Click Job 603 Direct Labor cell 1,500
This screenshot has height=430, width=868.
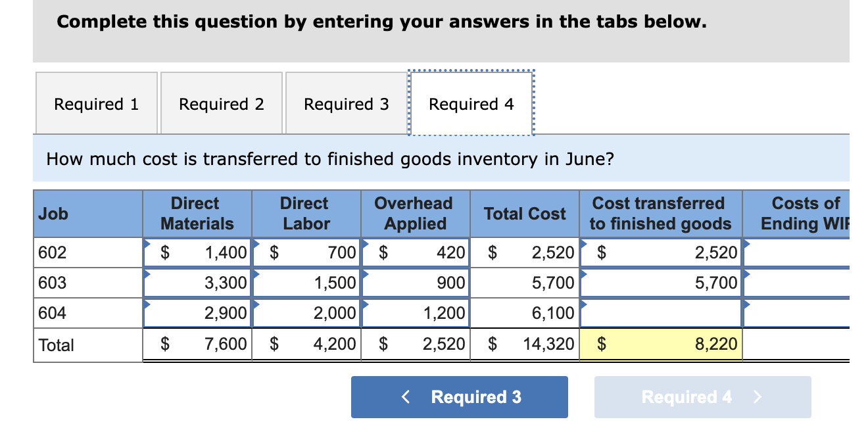(306, 283)
